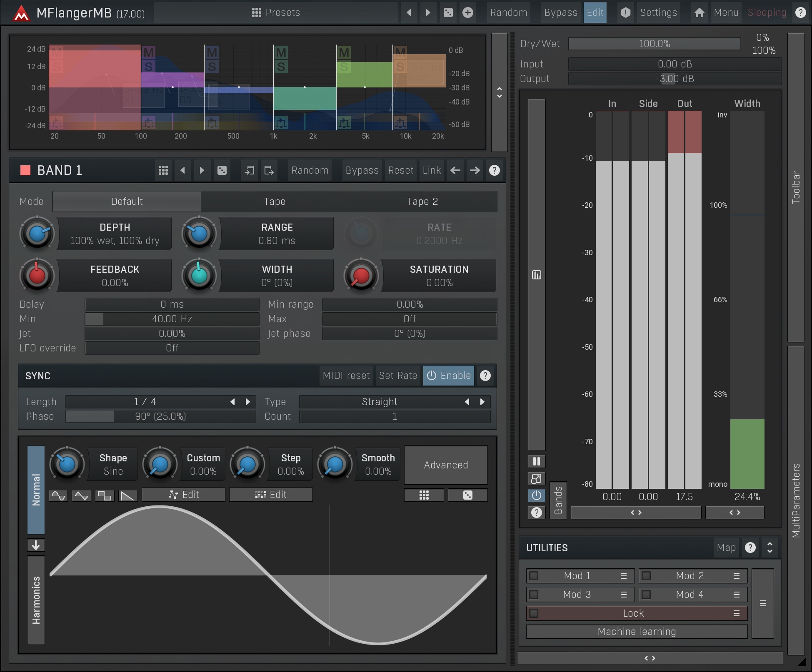Step Sync Length to next value
Screen dimensions: 812x672
[x=248, y=402]
